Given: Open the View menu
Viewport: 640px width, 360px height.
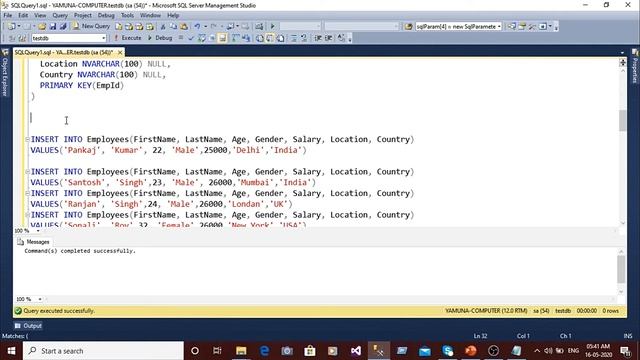Looking at the screenshot, I should [x=40, y=15].
